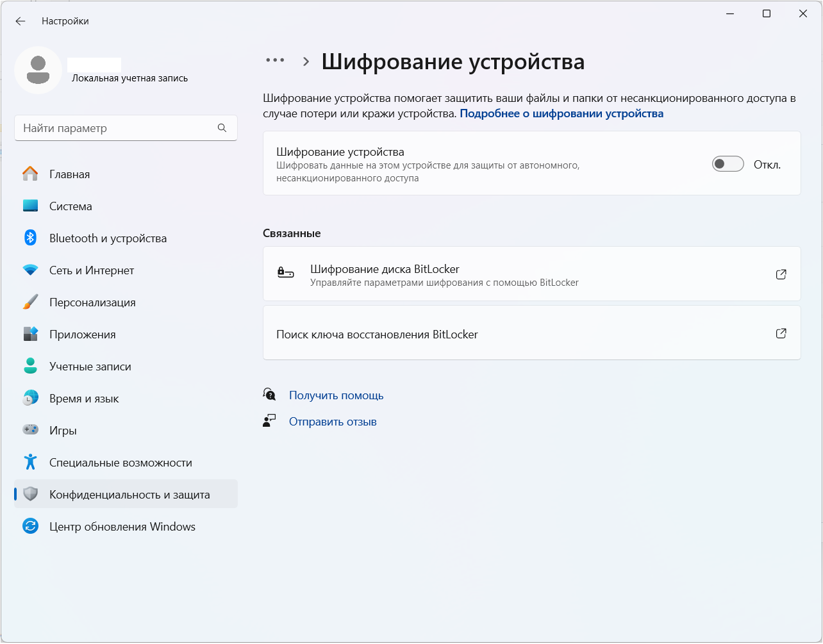Select Учетные записи in navigation
Viewport: 823px width, 644px height.
(x=90, y=367)
